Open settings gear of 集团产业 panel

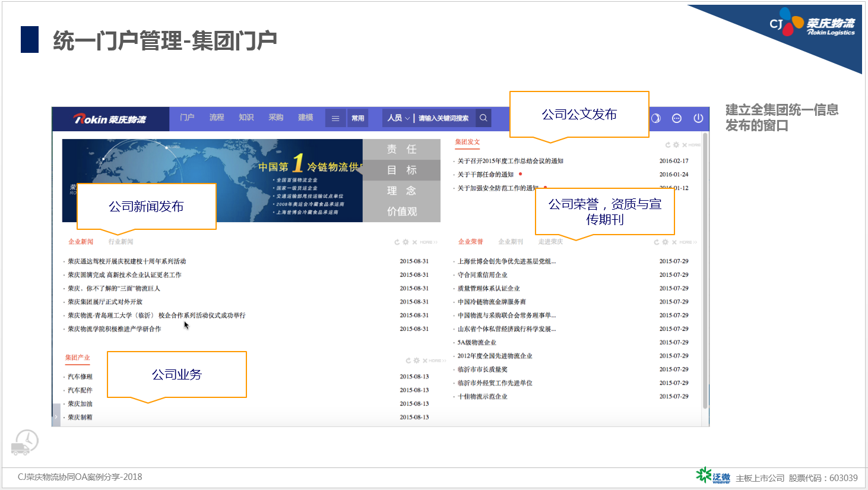click(x=417, y=361)
